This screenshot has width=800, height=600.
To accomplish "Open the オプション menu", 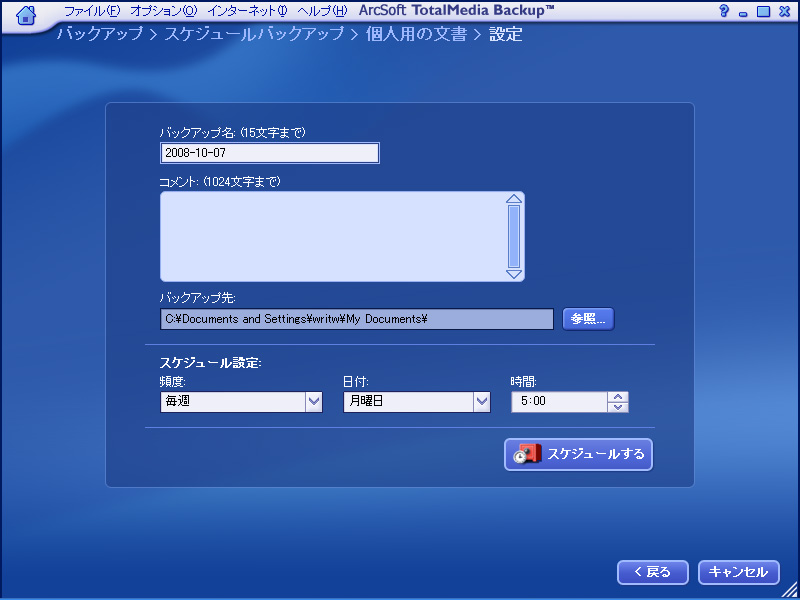I will coord(163,11).
